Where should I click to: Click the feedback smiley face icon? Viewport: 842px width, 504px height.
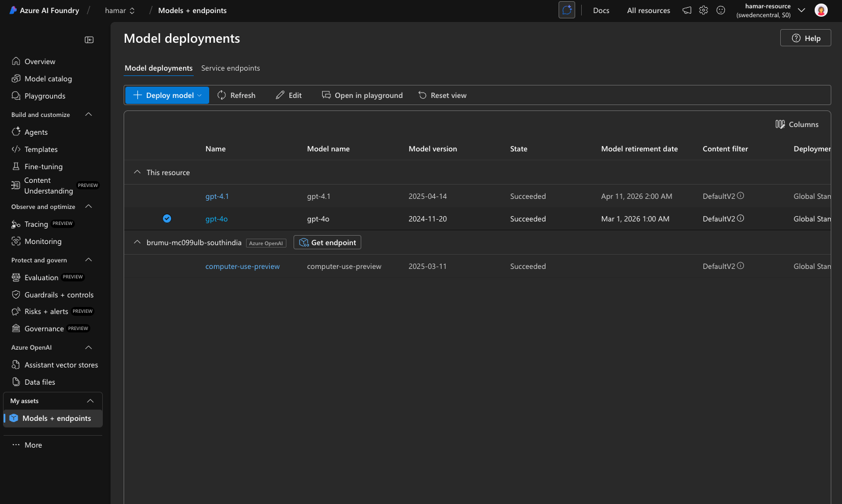coord(721,10)
